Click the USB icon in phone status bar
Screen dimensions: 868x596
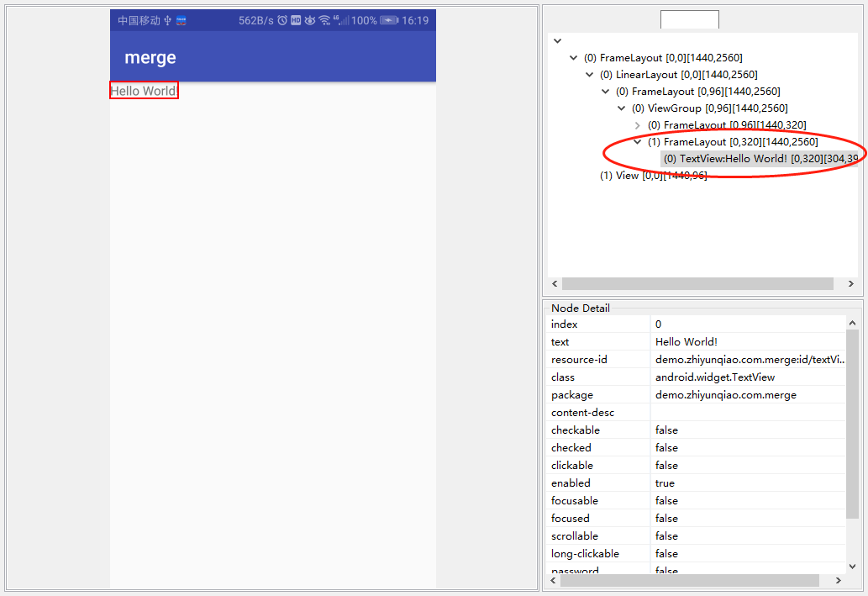click(168, 20)
